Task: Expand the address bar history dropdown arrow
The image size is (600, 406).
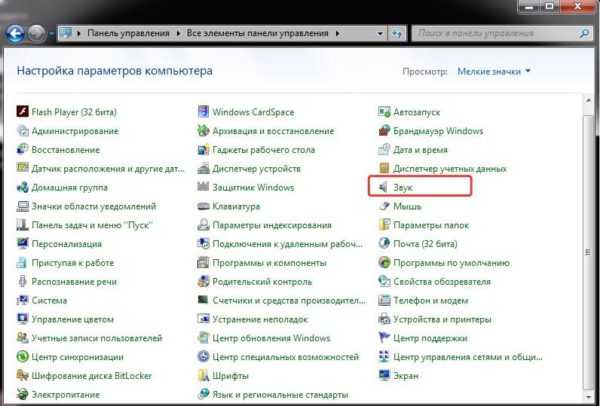Action: (380, 34)
